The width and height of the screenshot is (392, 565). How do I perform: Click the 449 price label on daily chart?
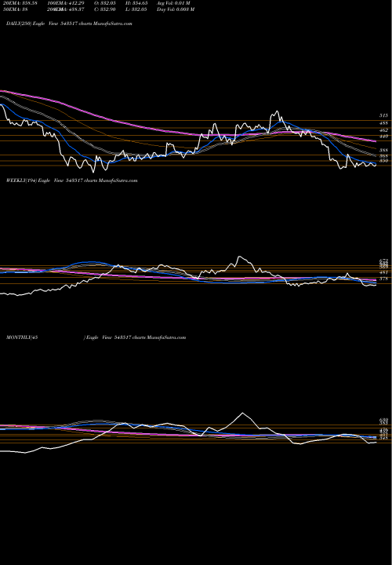coord(383,137)
